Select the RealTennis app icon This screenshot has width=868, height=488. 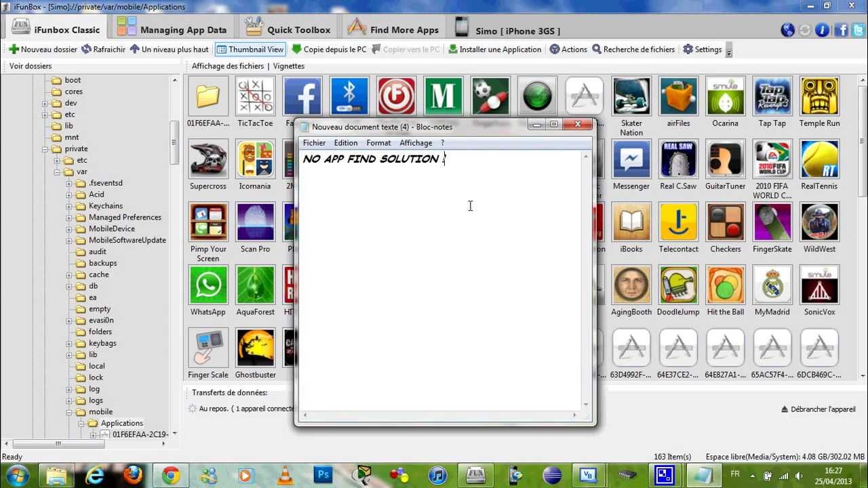pyautogui.click(x=819, y=159)
